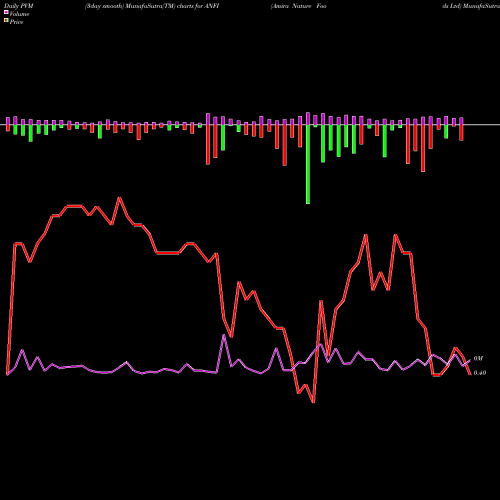Click the Amira Nature Foo company name text
The width and height of the screenshot is (500, 500).
point(299,6)
